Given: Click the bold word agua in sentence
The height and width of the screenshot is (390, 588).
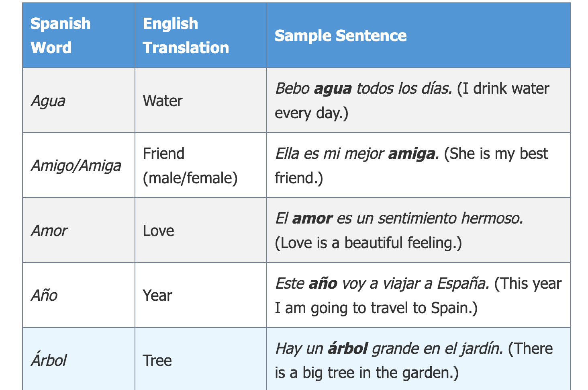Looking at the screenshot, I should tap(333, 89).
